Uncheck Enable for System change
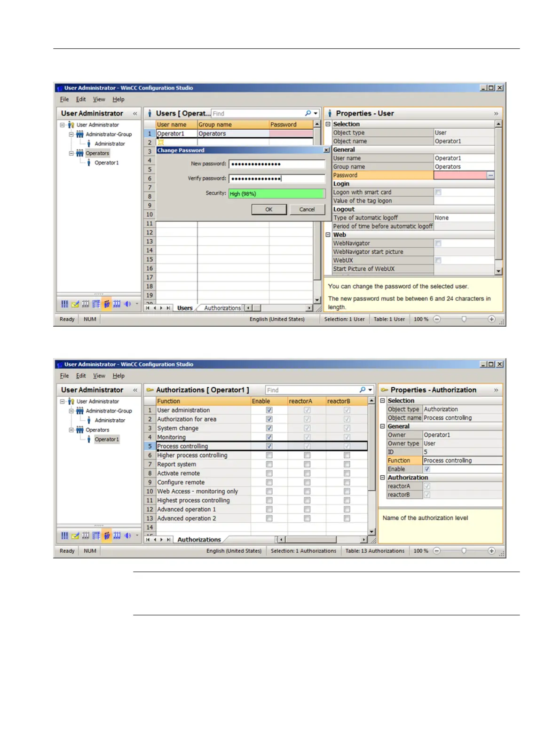This screenshot has height=746, width=560. [x=269, y=428]
